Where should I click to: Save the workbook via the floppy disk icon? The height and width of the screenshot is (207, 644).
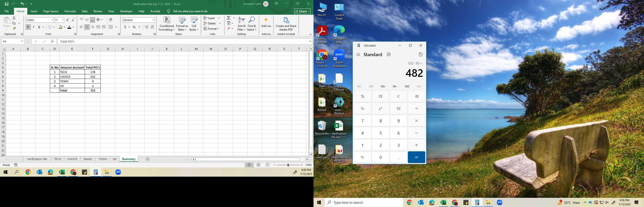6,4
